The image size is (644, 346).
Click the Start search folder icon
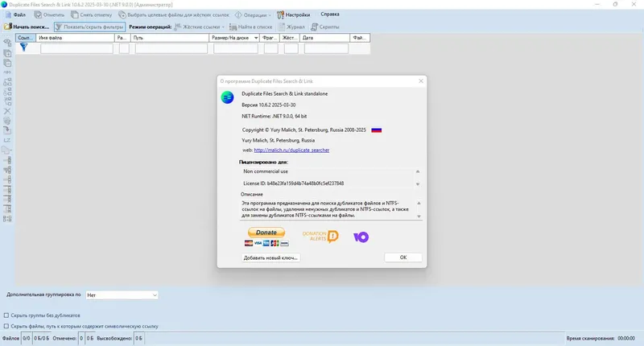click(7, 27)
